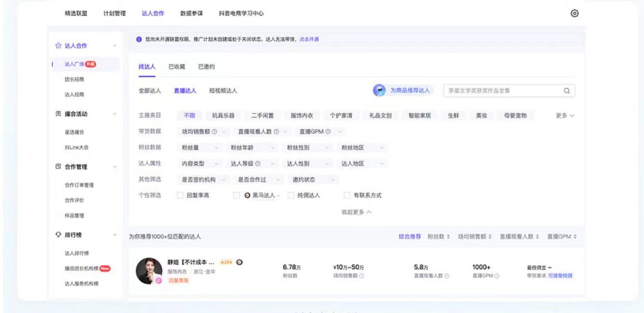Viewport: 644px width, 313px height.
Task: Open 抖音电商学习中心 in top navigation
Action: pos(241,13)
